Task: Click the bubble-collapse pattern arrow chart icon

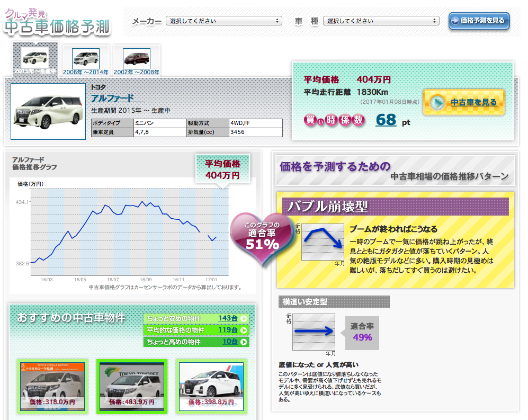Action: pyautogui.click(x=323, y=242)
